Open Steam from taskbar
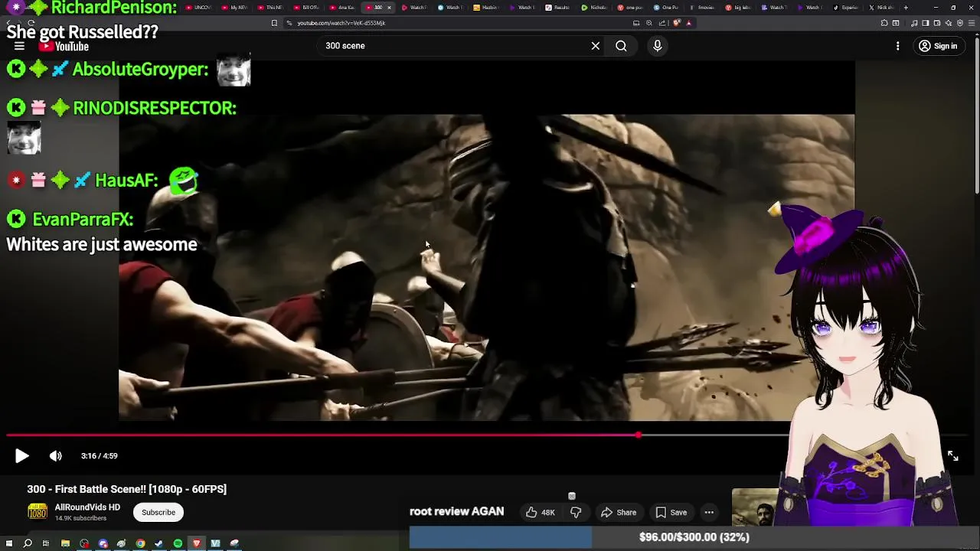This screenshot has height=551, width=980. tap(158, 543)
